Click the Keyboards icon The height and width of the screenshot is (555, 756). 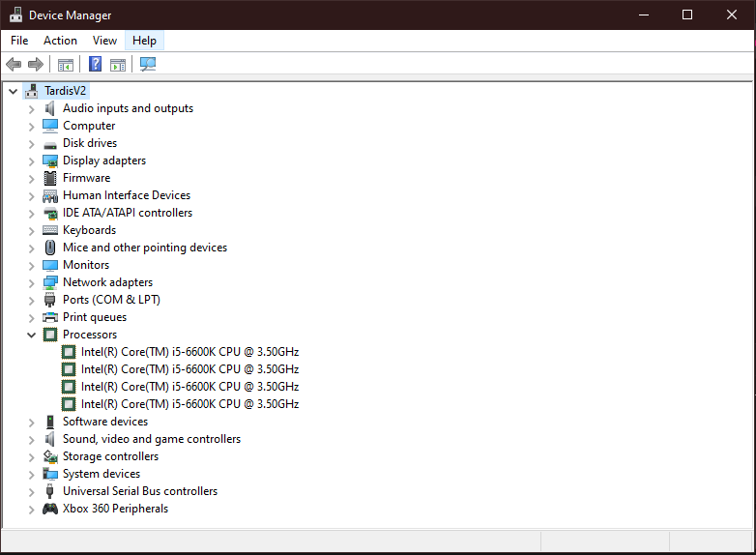point(50,230)
